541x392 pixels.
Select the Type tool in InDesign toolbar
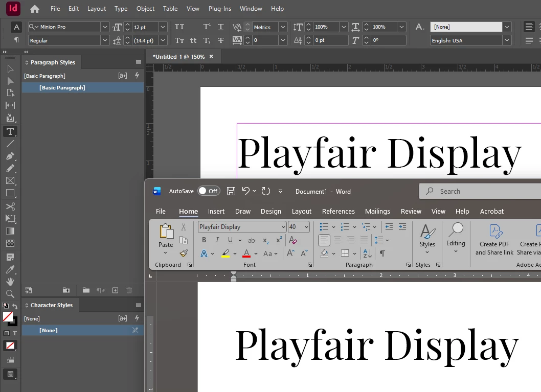(10, 131)
